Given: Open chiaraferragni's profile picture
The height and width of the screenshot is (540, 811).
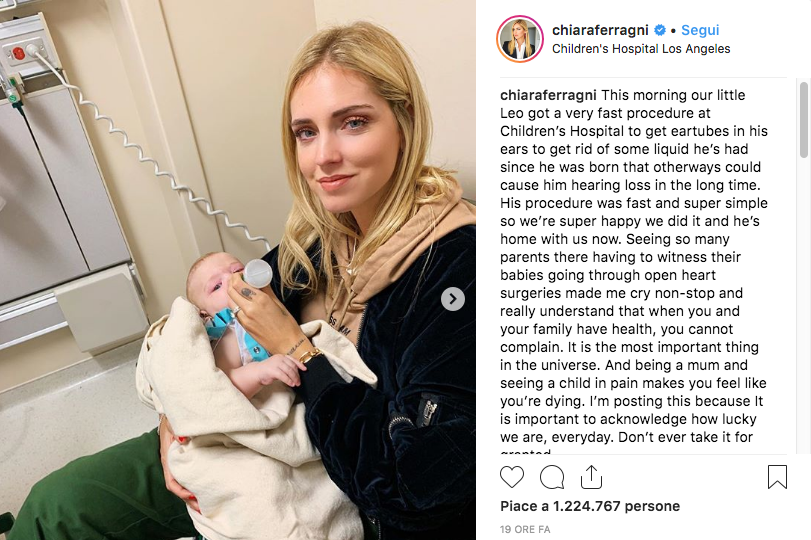Looking at the screenshot, I should [x=520, y=39].
